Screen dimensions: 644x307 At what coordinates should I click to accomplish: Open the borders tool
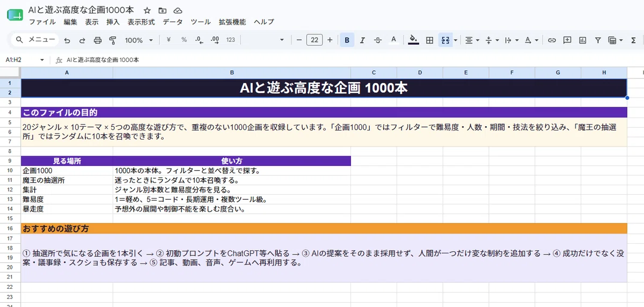429,40
